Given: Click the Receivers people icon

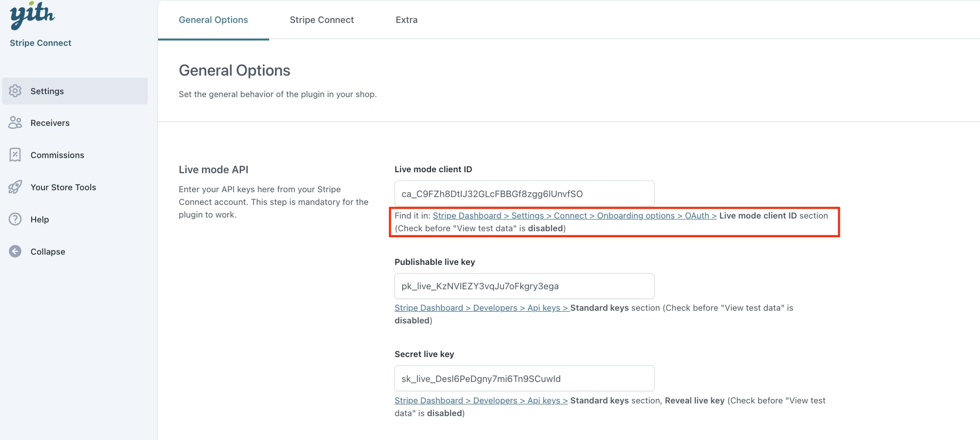Looking at the screenshot, I should 15,123.
